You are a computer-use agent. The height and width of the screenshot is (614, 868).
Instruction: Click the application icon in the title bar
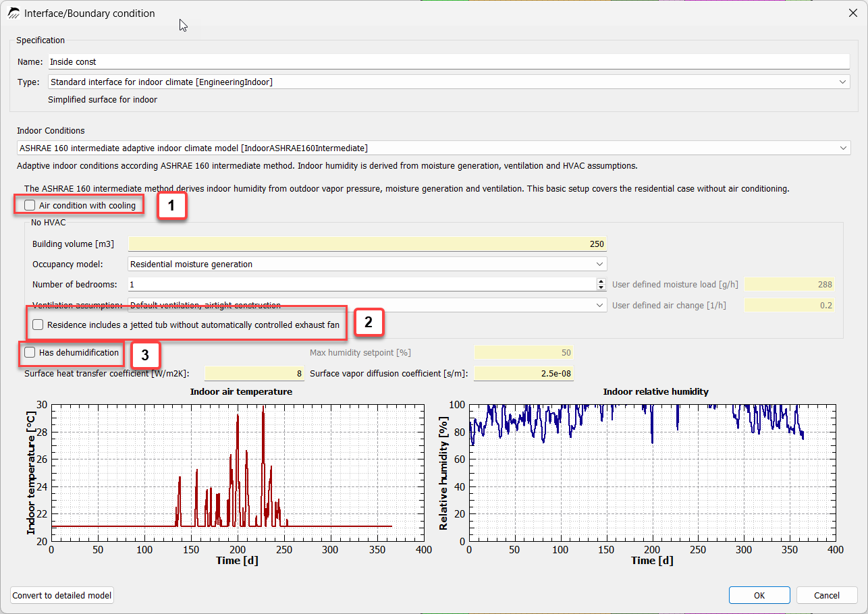pyautogui.click(x=13, y=13)
